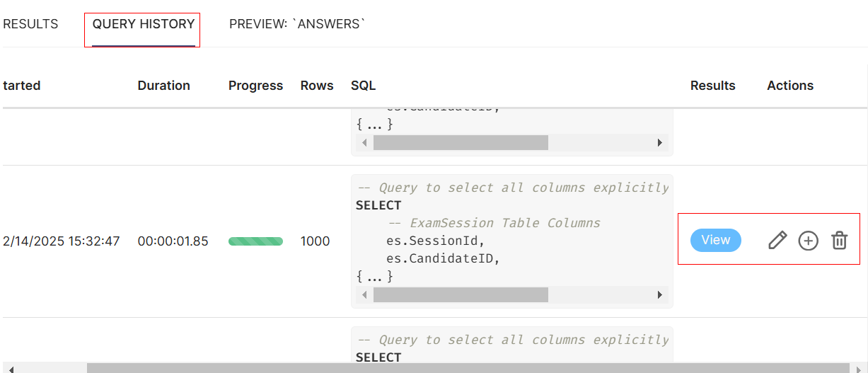Click right arrow of middle SQL scrollbar
The width and height of the screenshot is (868, 373).
pyautogui.click(x=660, y=294)
